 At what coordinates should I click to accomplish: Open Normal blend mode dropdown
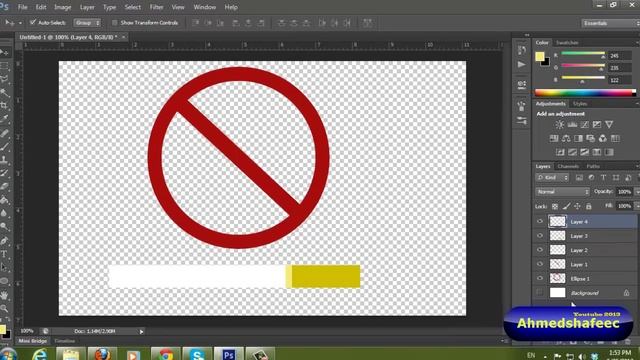pos(562,192)
